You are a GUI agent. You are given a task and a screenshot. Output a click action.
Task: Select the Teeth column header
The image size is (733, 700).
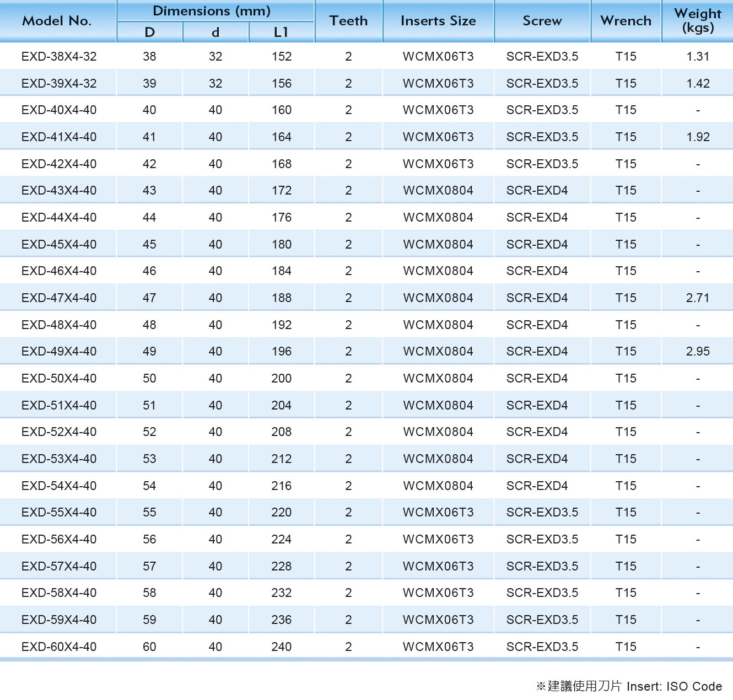coord(348,21)
